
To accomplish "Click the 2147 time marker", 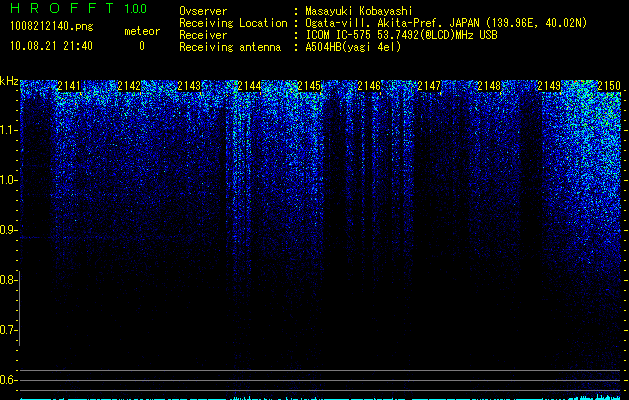I will click(429, 86).
